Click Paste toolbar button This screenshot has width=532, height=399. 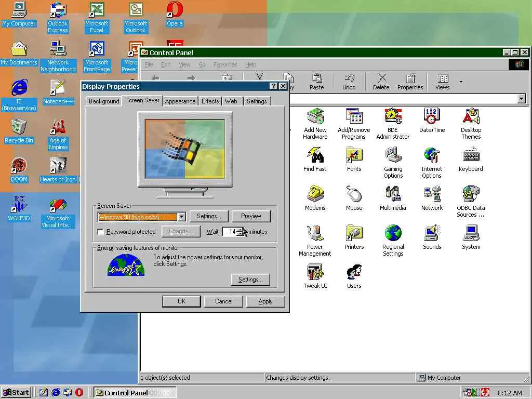[x=316, y=82]
